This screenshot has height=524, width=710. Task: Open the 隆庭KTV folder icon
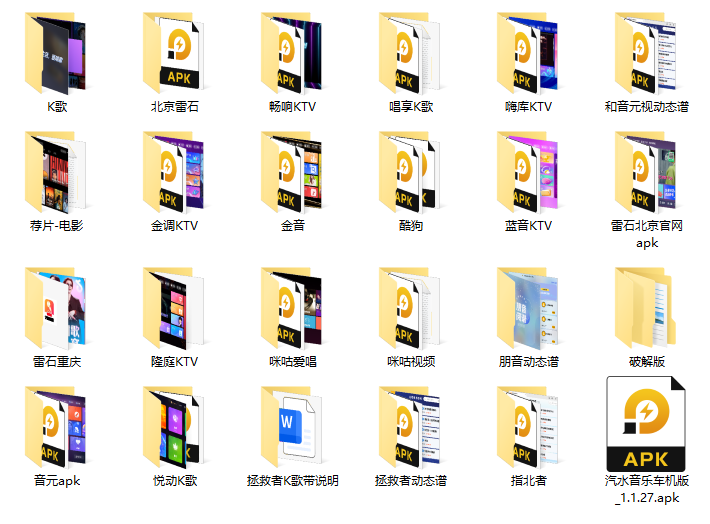(x=173, y=308)
